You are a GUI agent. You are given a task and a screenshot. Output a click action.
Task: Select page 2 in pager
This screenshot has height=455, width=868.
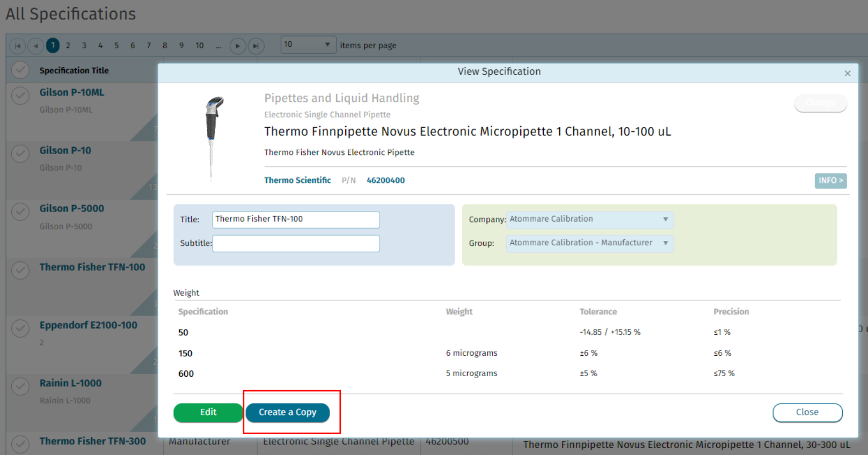[68, 46]
